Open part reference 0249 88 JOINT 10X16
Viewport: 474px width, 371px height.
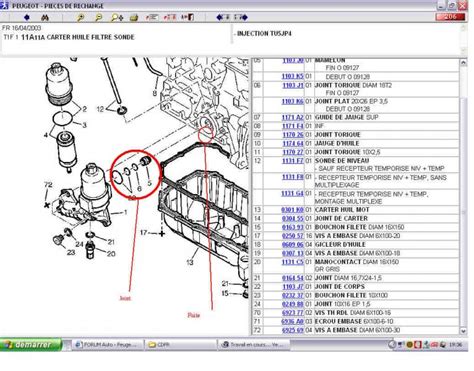(293, 304)
